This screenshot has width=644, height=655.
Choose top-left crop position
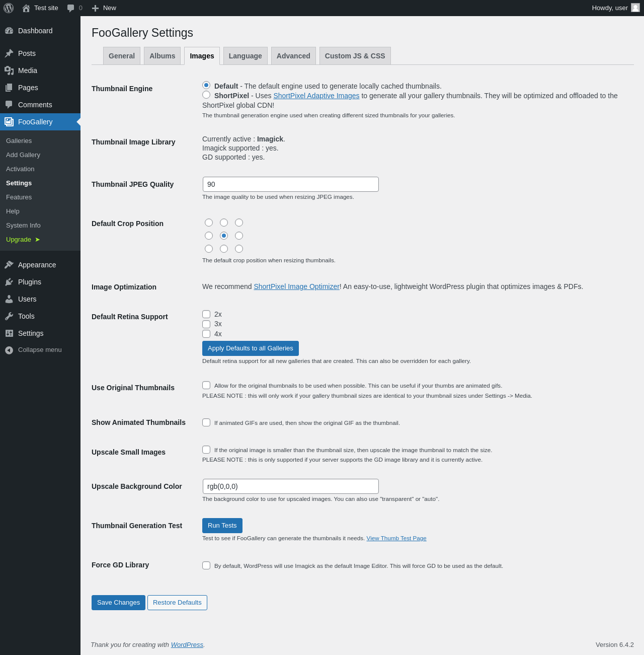click(209, 223)
